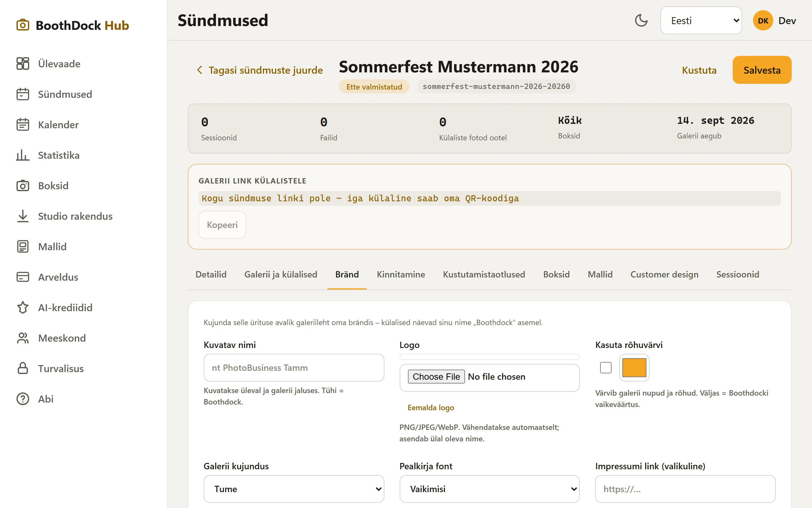Open Statistika bar chart icon

click(x=23, y=155)
